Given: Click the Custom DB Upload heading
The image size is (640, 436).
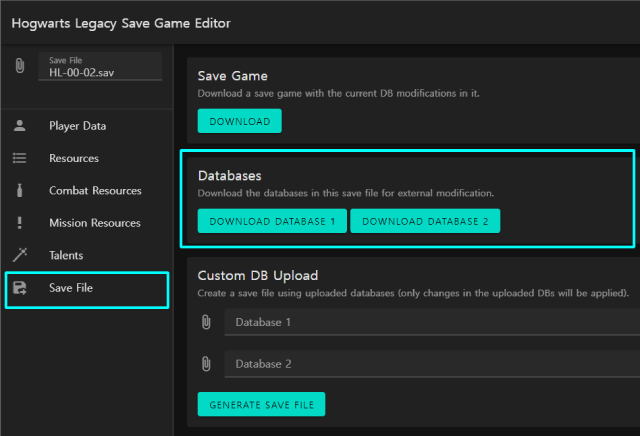Looking at the screenshot, I should tap(258, 276).
